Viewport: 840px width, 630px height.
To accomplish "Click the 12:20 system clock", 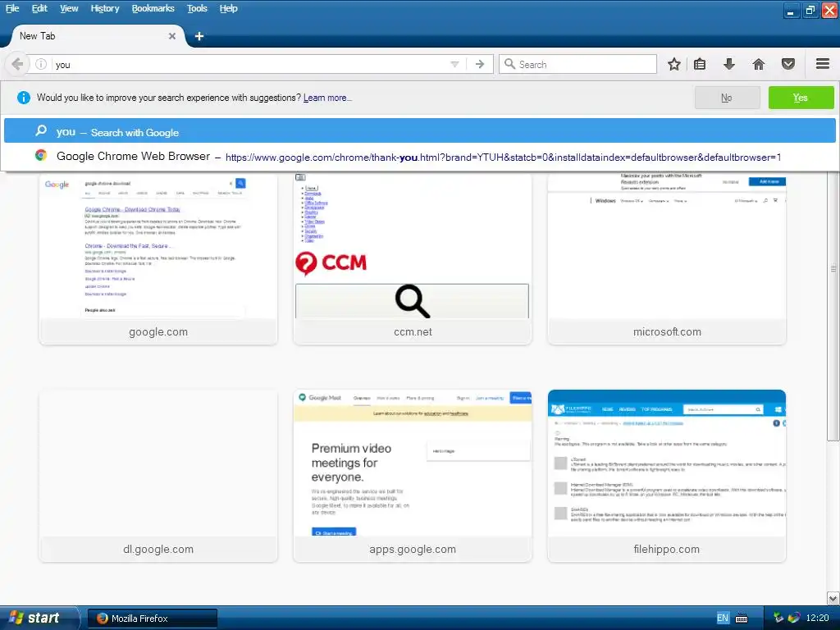I will pyautogui.click(x=817, y=619).
